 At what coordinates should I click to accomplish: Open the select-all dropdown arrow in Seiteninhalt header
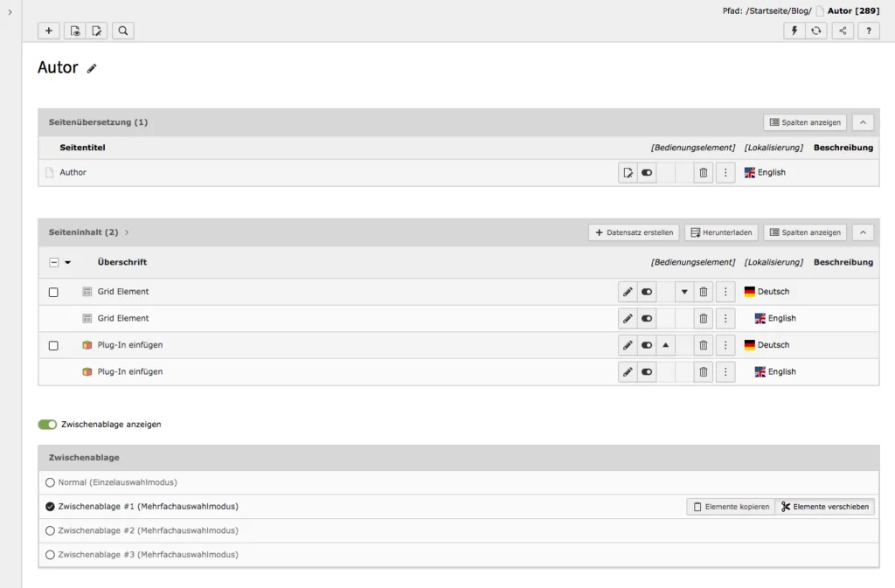[x=66, y=261]
